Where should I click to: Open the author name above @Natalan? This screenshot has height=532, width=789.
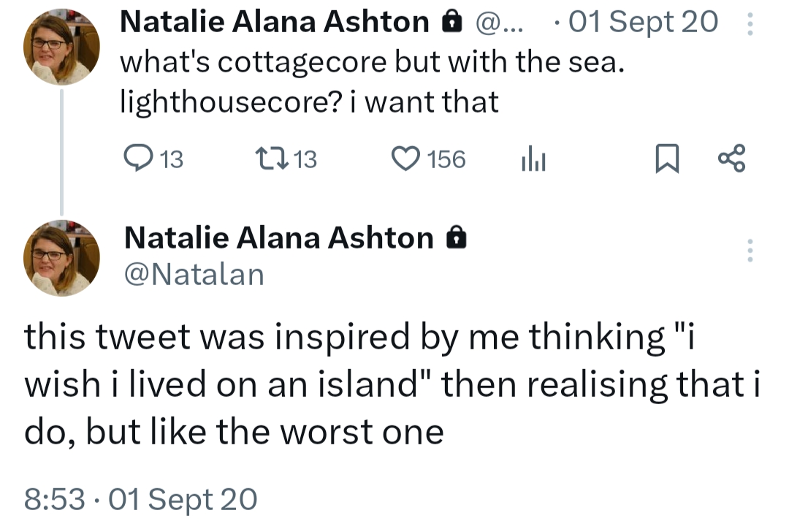(278, 237)
